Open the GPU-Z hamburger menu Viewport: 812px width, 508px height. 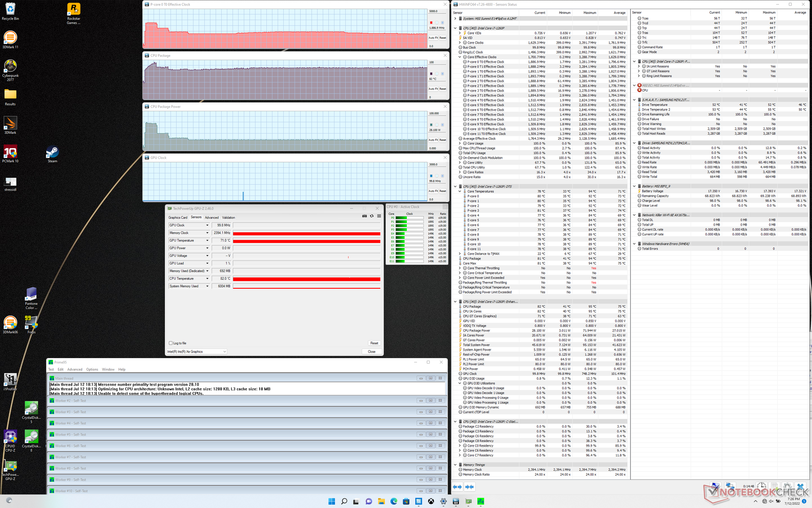pyautogui.click(x=379, y=216)
